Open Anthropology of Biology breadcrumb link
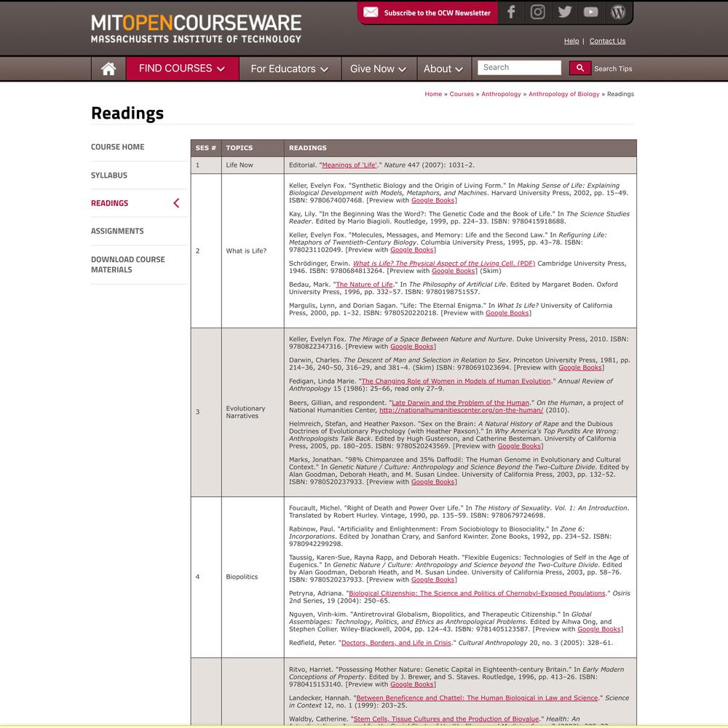The height and width of the screenshot is (728, 728). tap(563, 94)
